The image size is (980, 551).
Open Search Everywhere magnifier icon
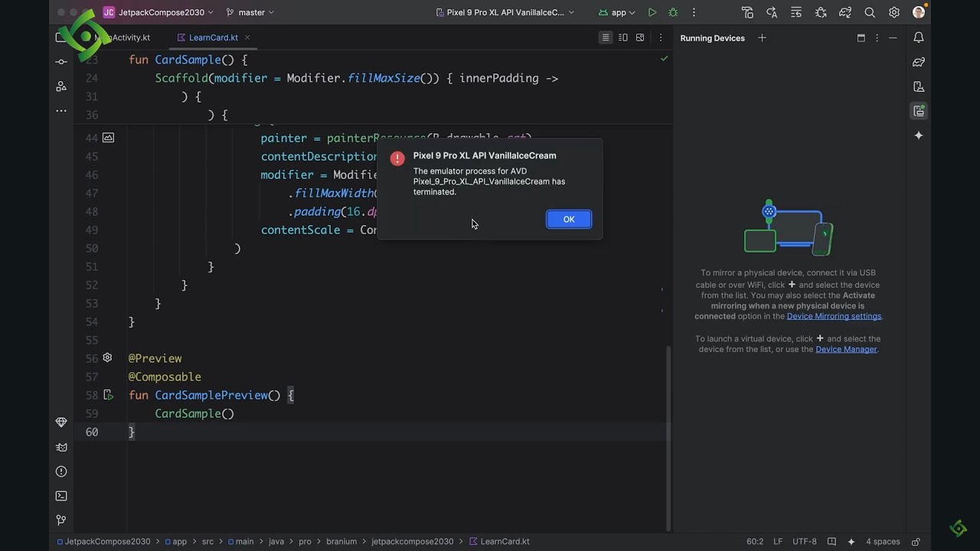coord(870,12)
